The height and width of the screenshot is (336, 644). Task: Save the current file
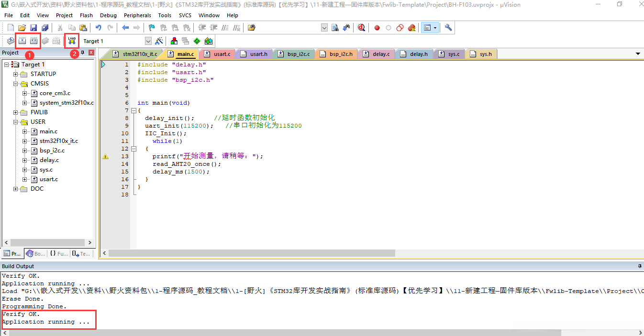click(33, 28)
